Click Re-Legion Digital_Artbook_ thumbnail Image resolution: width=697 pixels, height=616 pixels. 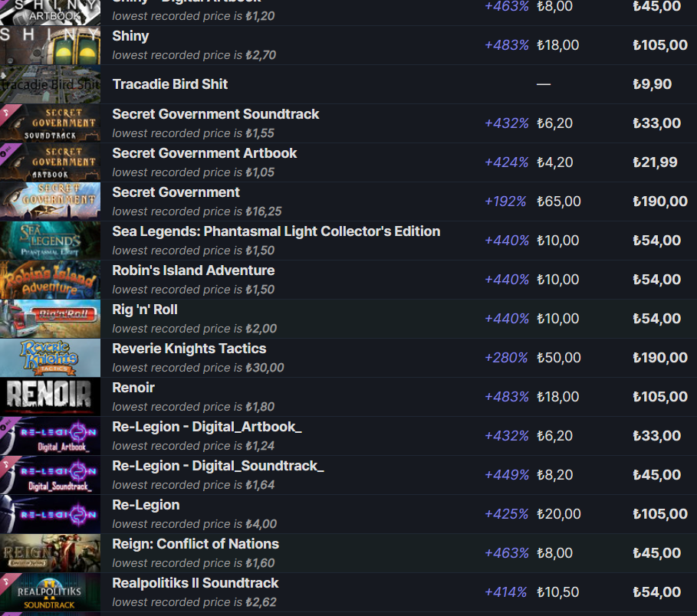[x=51, y=436]
